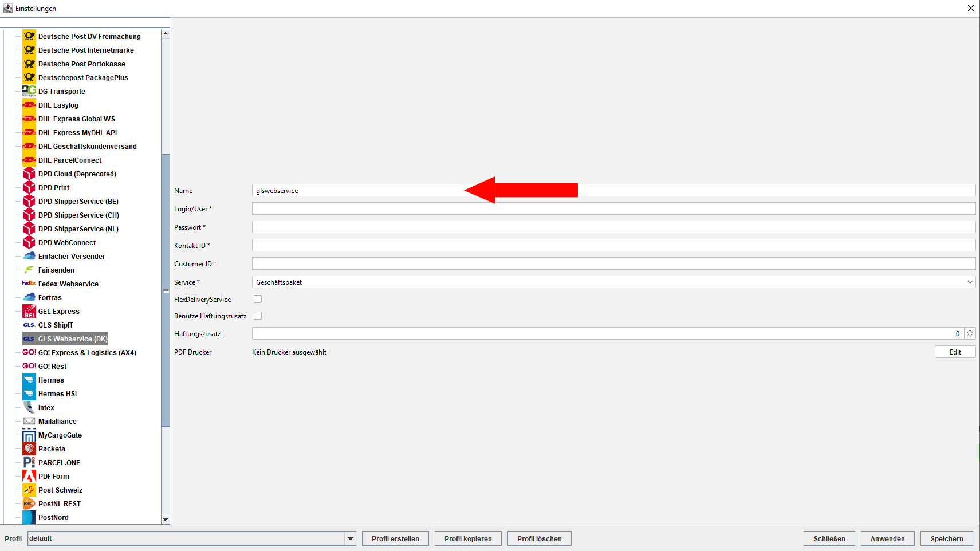Select GO! Express & Logistics (AX4)
The width and height of the screenshot is (980, 551).
click(x=87, y=352)
